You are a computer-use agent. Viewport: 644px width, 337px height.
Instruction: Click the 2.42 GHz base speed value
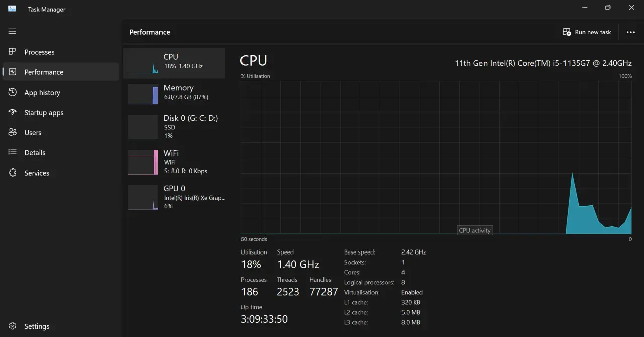pos(414,252)
